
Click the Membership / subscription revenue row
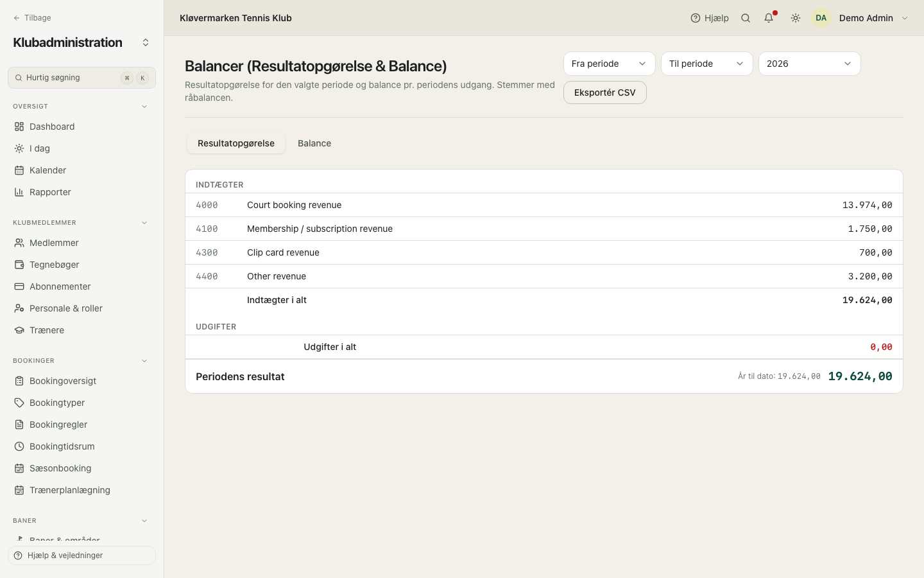click(544, 229)
